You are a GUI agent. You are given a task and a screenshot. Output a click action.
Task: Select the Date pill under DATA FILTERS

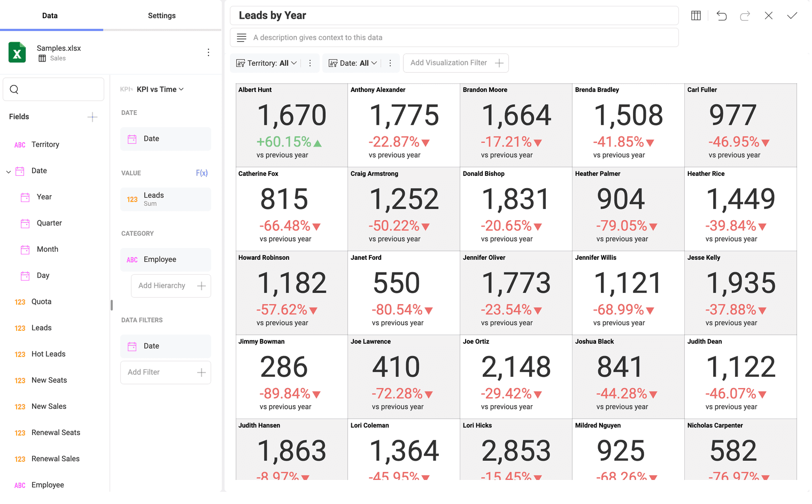(x=166, y=346)
